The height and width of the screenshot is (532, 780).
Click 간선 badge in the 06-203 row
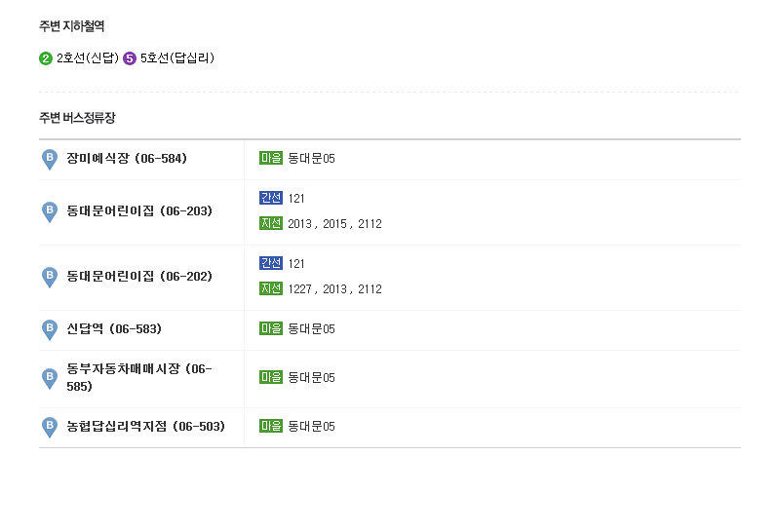pos(271,198)
